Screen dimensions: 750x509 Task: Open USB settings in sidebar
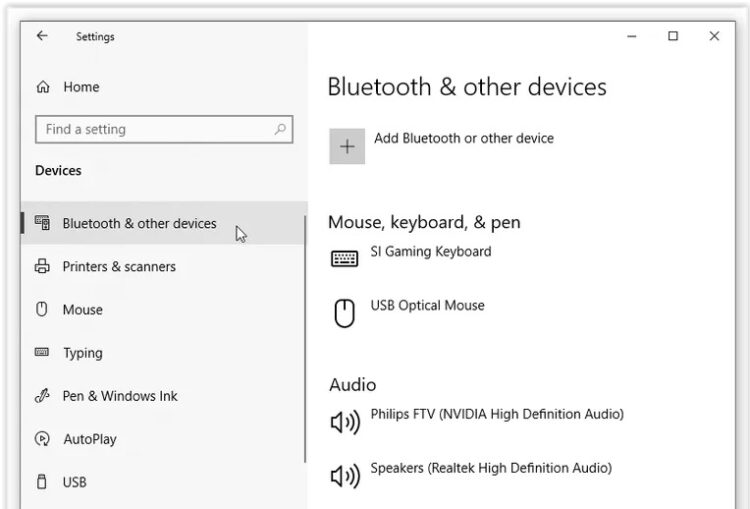(74, 482)
